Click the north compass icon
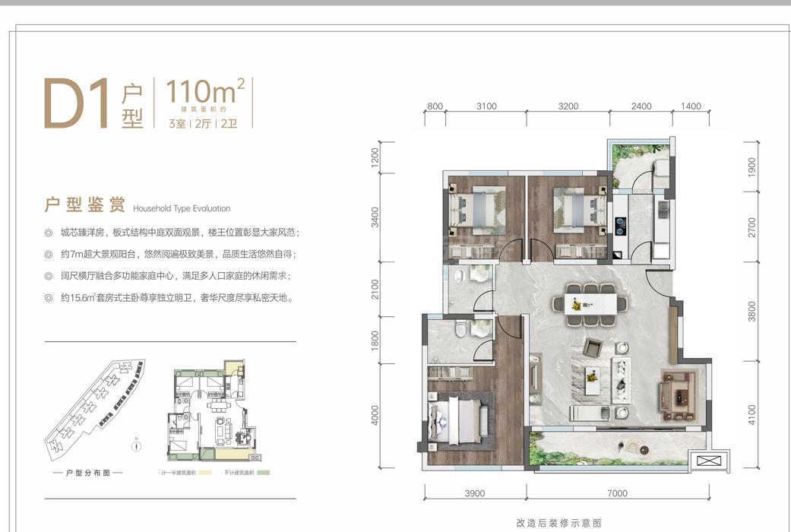This screenshot has width=791, height=532. coord(136,445)
